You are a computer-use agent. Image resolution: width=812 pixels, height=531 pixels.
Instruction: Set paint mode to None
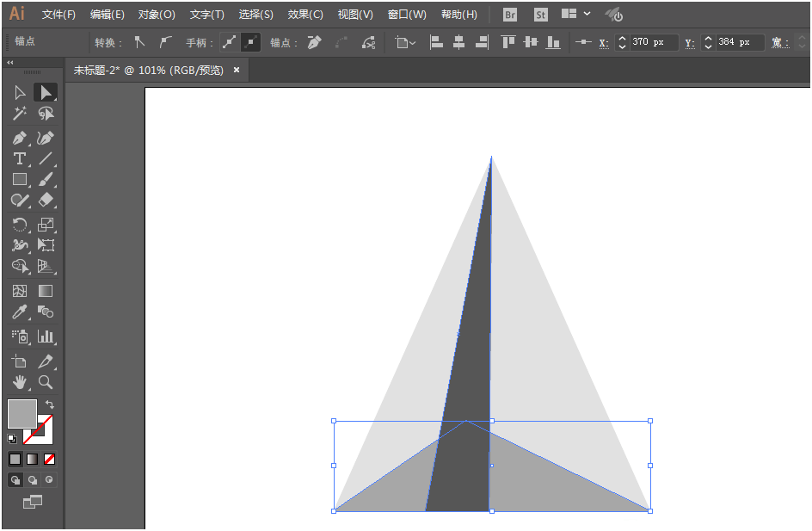click(x=49, y=459)
